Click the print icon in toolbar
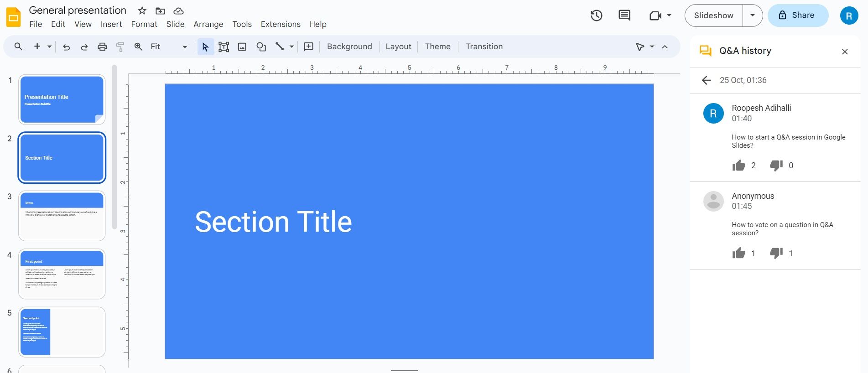The width and height of the screenshot is (868, 373). click(x=102, y=47)
